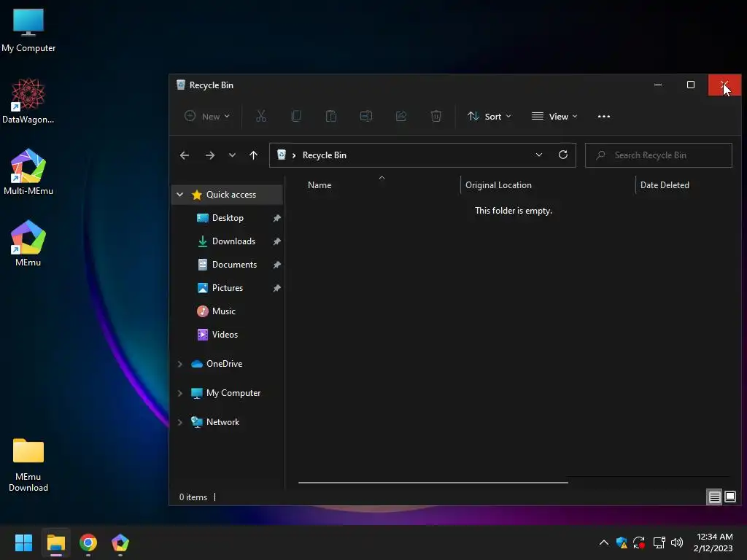747x560 pixels.
Task: Open the Sort dropdown menu
Action: pyautogui.click(x=489, y=116)
